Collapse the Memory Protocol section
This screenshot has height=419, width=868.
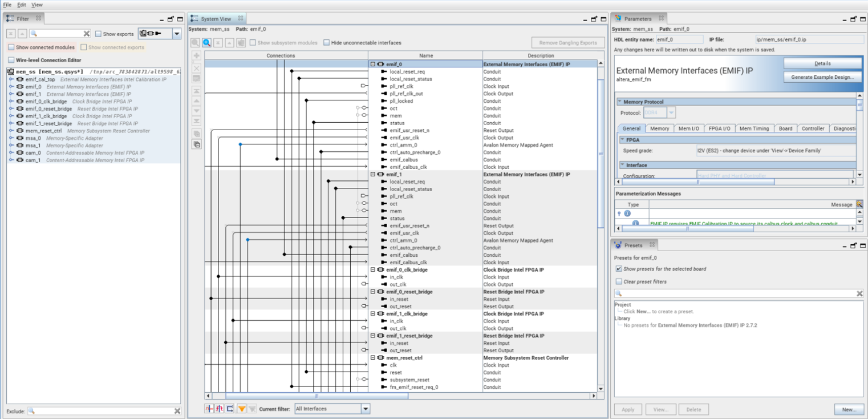click(x=620, y=102)
